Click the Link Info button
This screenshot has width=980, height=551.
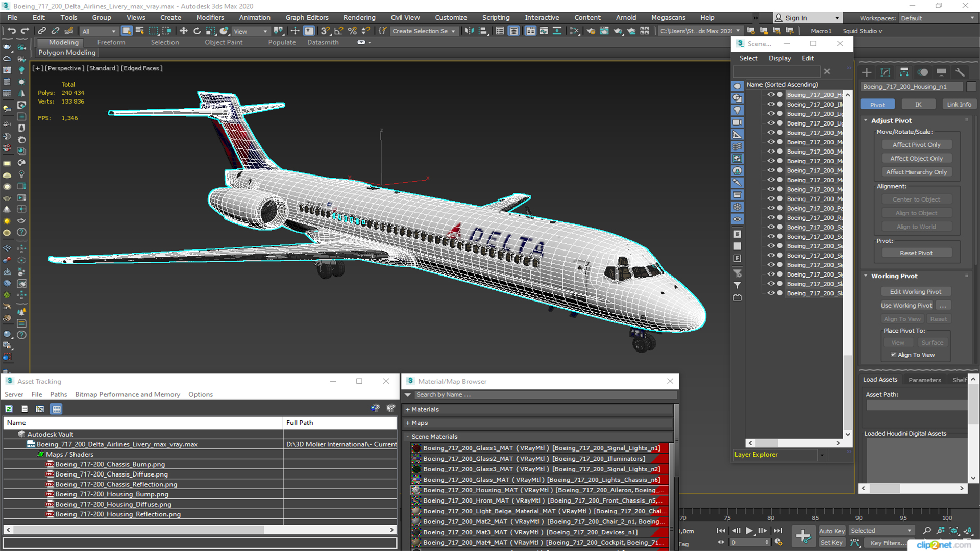[959, 105]
